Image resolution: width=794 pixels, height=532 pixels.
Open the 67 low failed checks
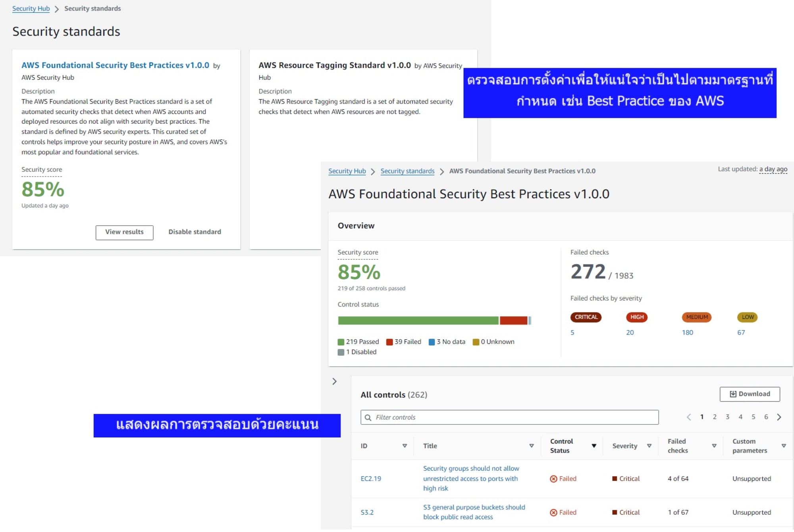coord(741,332)
